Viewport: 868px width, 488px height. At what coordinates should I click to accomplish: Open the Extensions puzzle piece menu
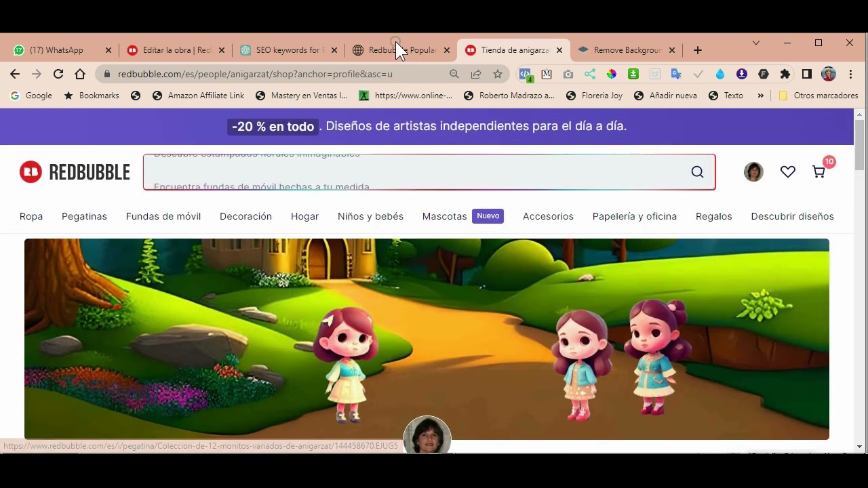[x=785, y=74]
